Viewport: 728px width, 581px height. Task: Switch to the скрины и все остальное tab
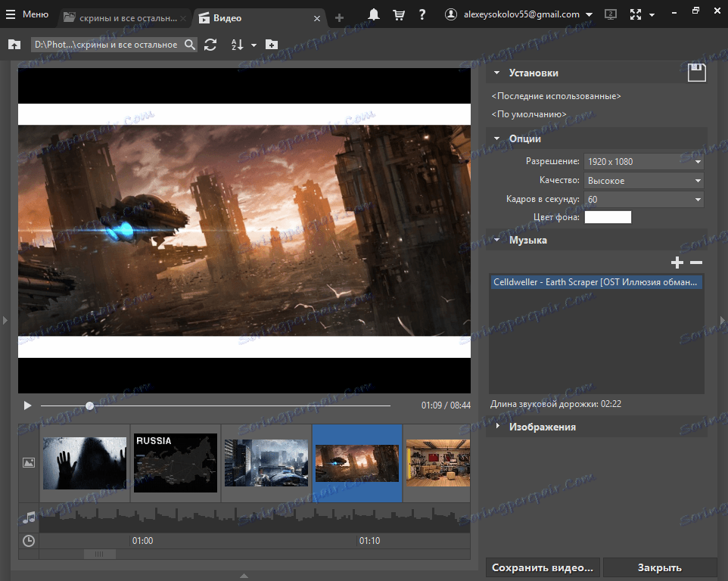pos(124,17)
